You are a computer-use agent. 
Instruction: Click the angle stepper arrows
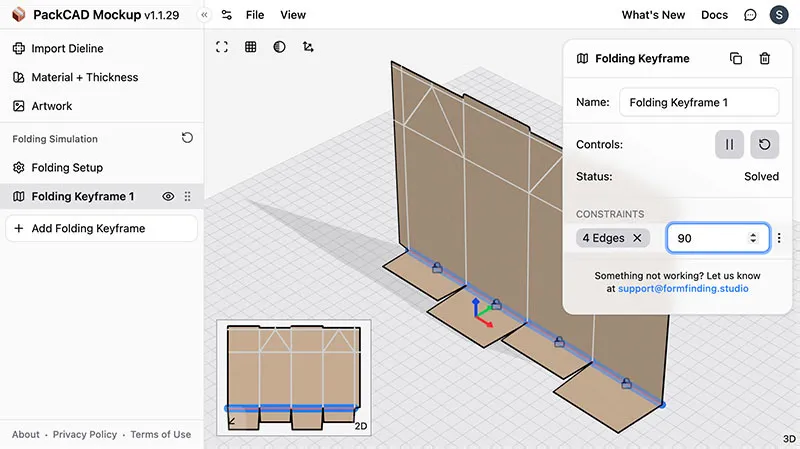753,238
